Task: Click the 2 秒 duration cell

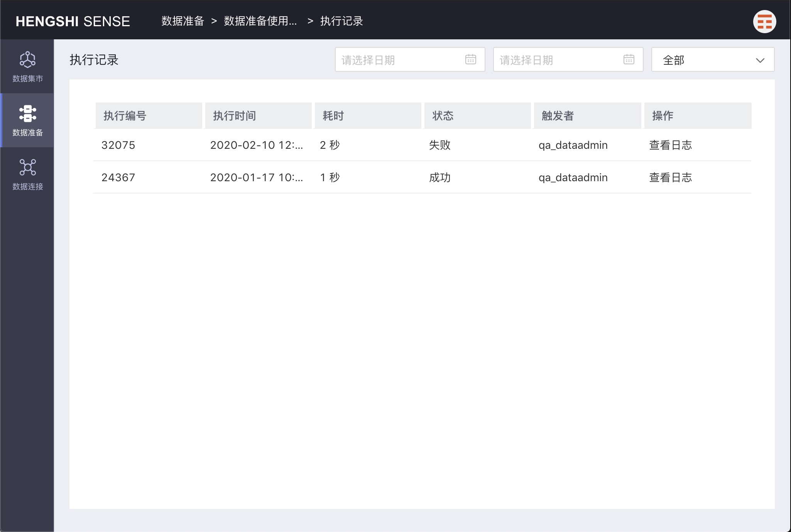Action: click(330, 145)
